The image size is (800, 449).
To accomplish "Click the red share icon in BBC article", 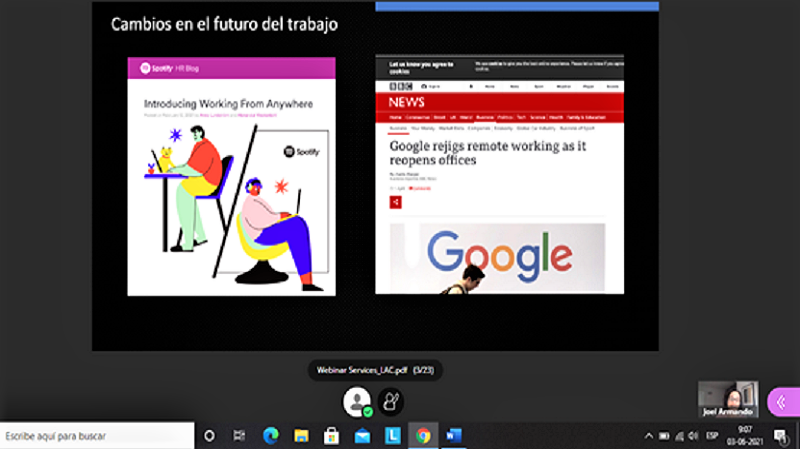I will (x=395, y=202).
